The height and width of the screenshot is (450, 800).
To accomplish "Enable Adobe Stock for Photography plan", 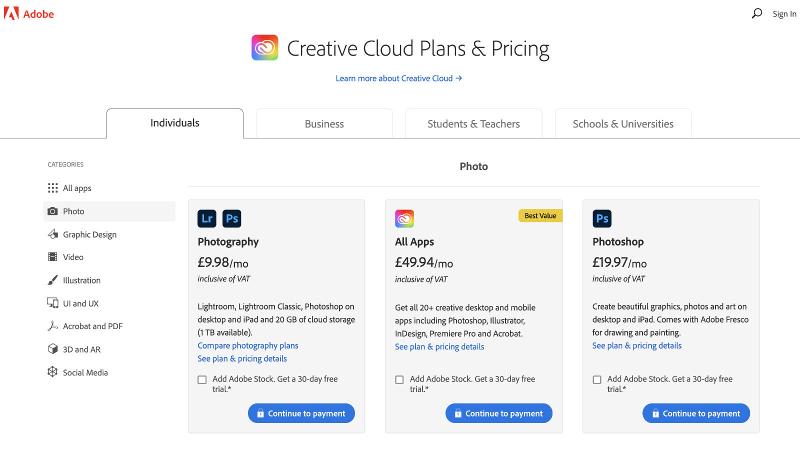I will coord(203,380).
